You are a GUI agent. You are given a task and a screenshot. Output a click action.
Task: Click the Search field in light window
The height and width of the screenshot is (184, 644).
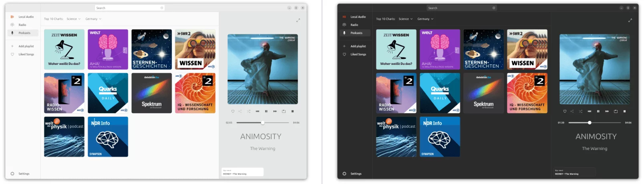(x=130, y=8)
